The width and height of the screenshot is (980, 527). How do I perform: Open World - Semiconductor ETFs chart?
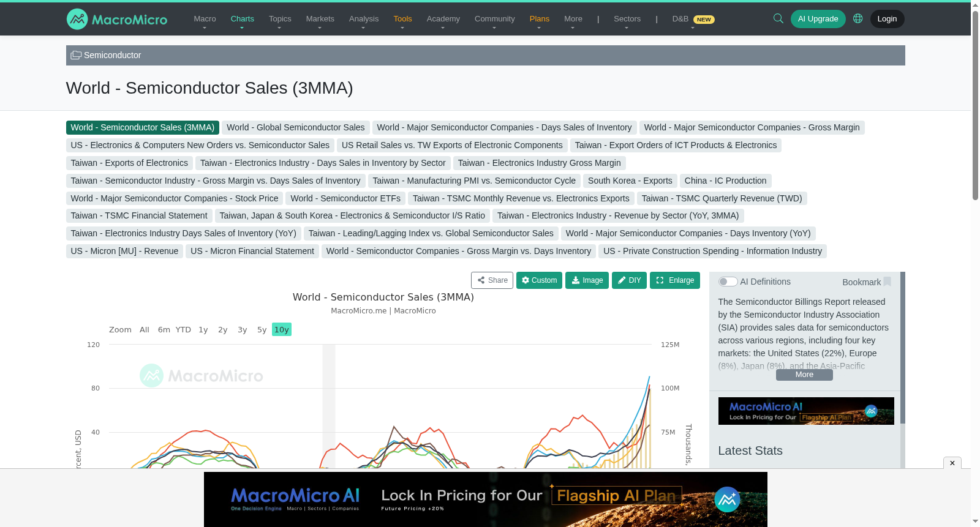pos(345,198)
